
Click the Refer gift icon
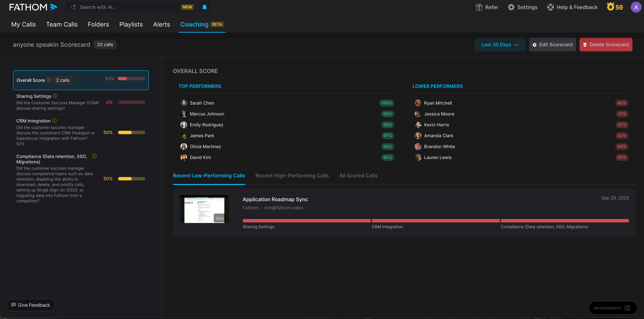pyautogui.click(x=479, y=7)
